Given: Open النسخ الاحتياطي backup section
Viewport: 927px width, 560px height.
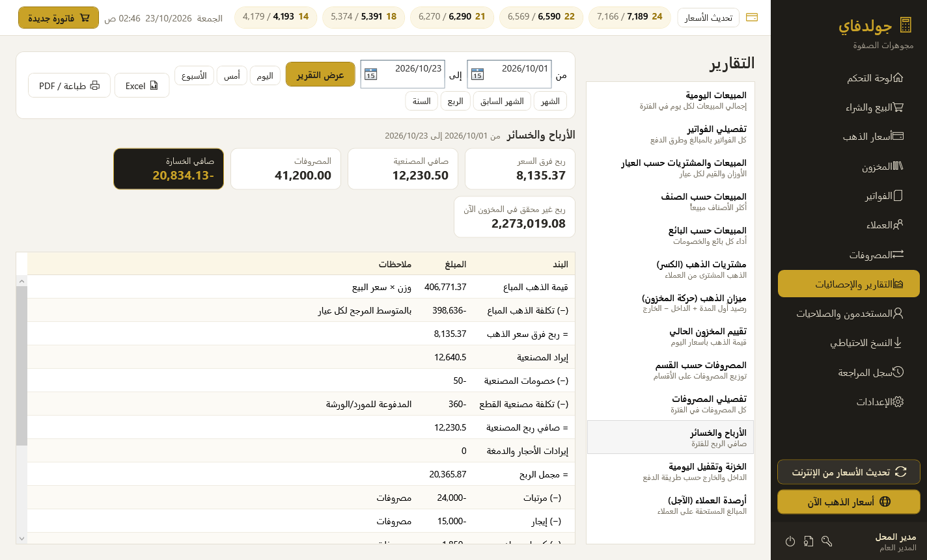Looking at the screenshot, I should tap(849, 343).
